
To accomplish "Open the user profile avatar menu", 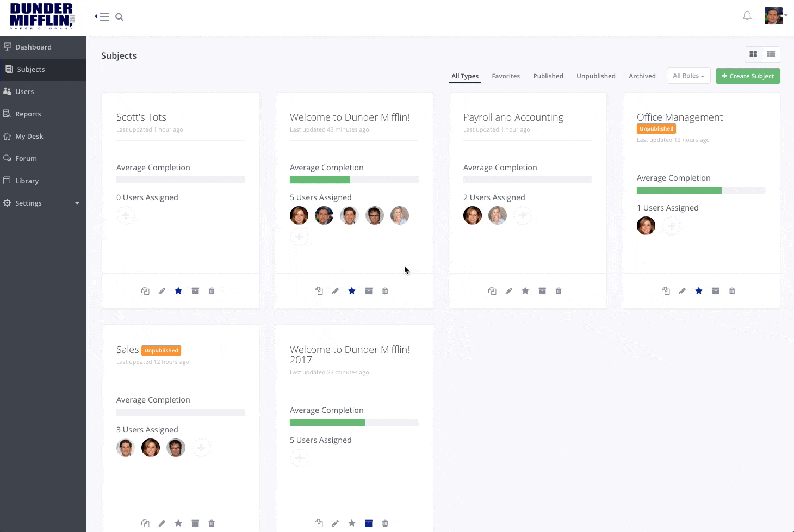I will click(773, 16).
